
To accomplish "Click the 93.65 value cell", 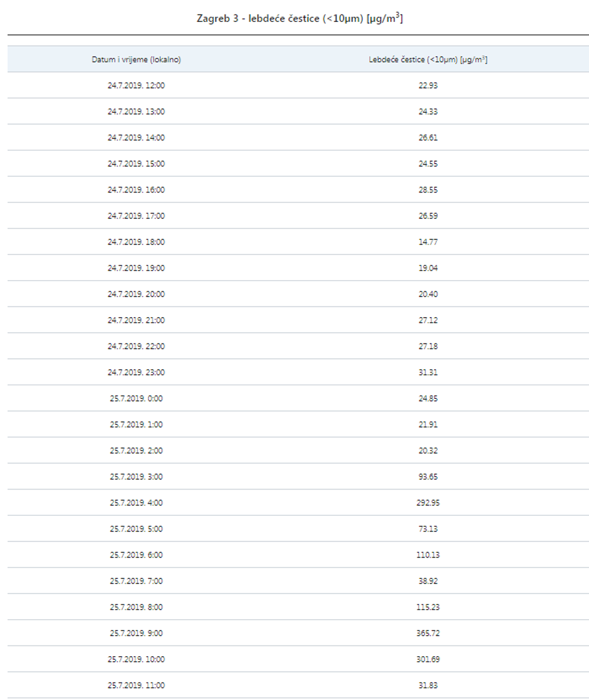I will coord(428,477).
